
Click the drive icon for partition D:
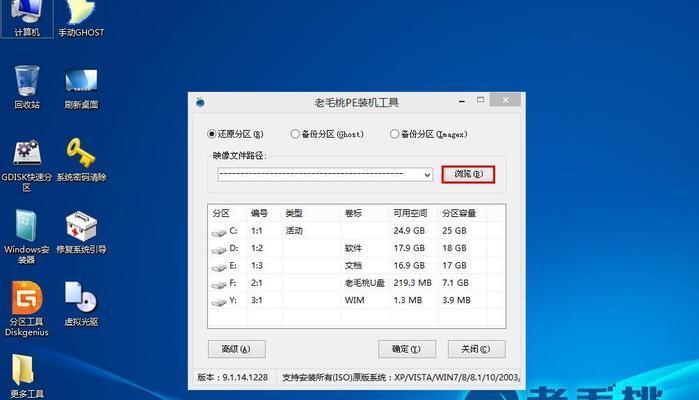tap(219, 249)
